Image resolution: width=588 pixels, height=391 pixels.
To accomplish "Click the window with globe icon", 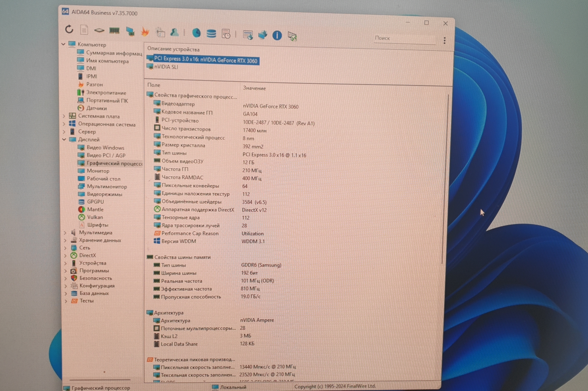I will pos(248,35).
